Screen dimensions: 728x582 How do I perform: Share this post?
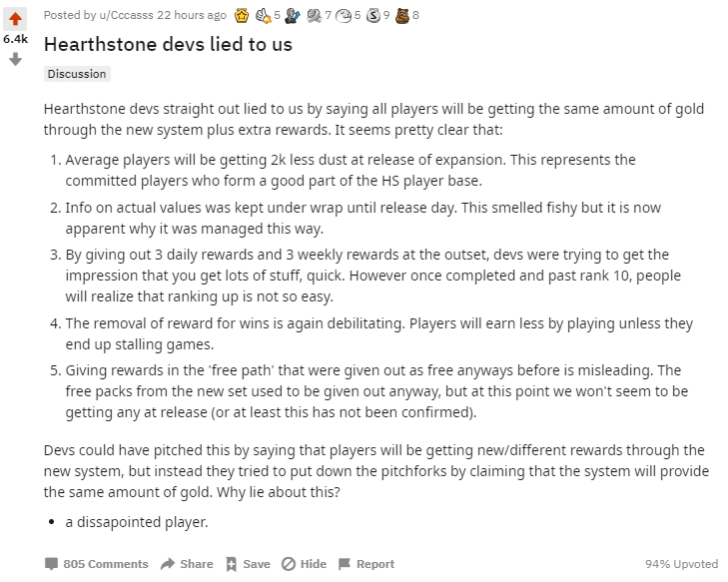[x=187, y=564]
